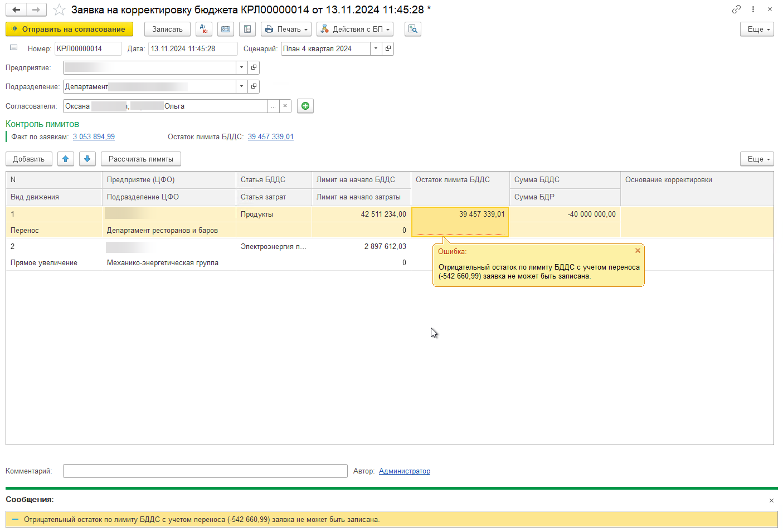The height and width of the screenshot is (532, 783).
Task: Open the document structure icon before Печать
Action: (x=247, y=29)
